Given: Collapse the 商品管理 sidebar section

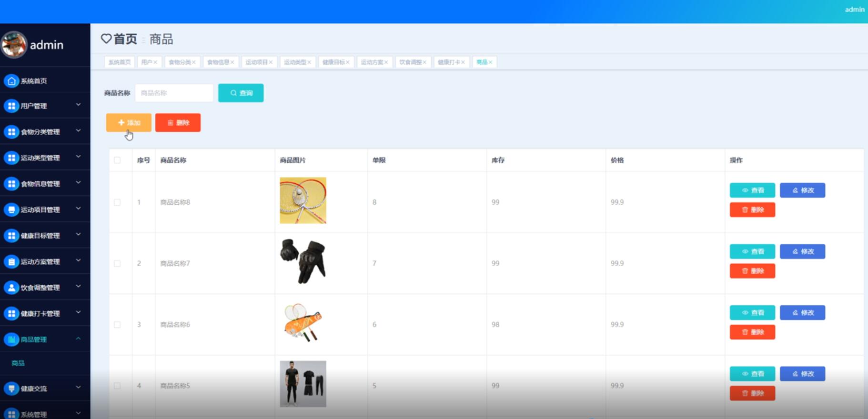Looking at the screenshot, I should (78, 339).
